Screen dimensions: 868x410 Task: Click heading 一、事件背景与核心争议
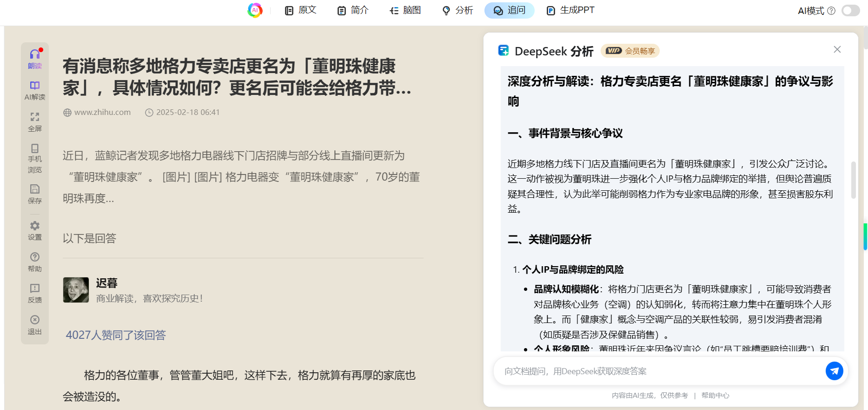[x=565, y=133]
